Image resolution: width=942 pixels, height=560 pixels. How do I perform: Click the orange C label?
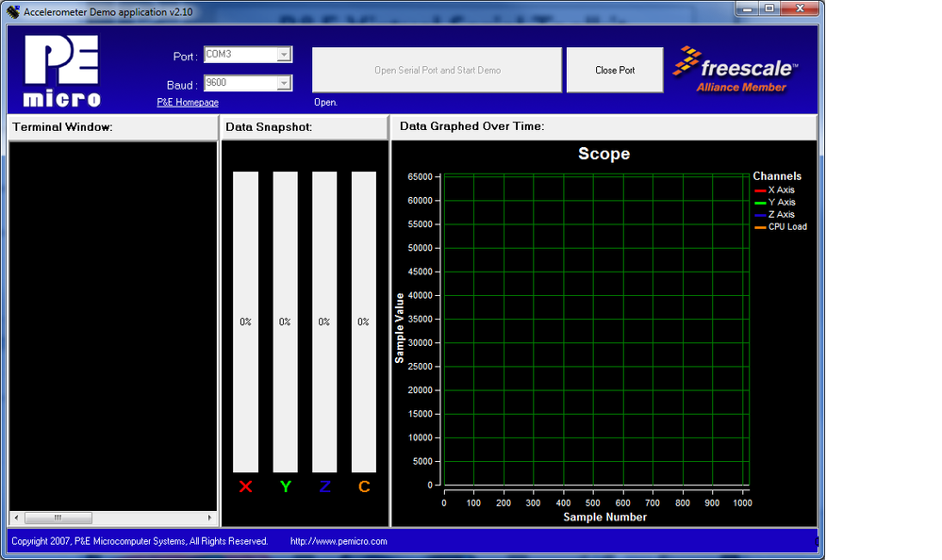coord(364,486)
